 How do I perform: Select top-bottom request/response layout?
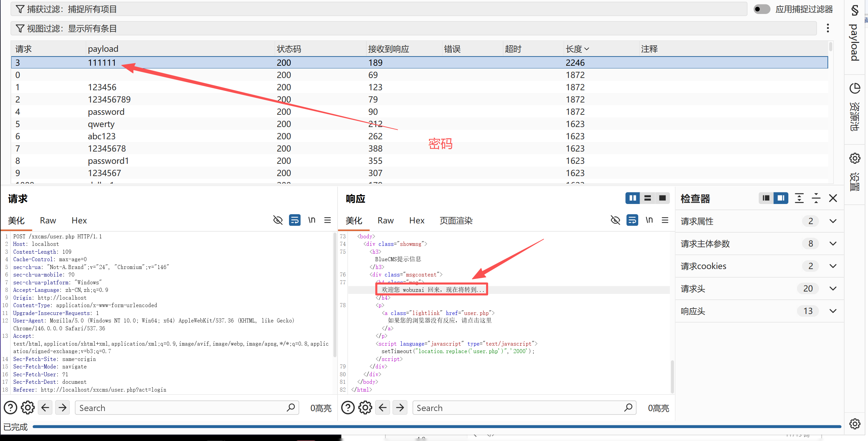click(648, 198)
